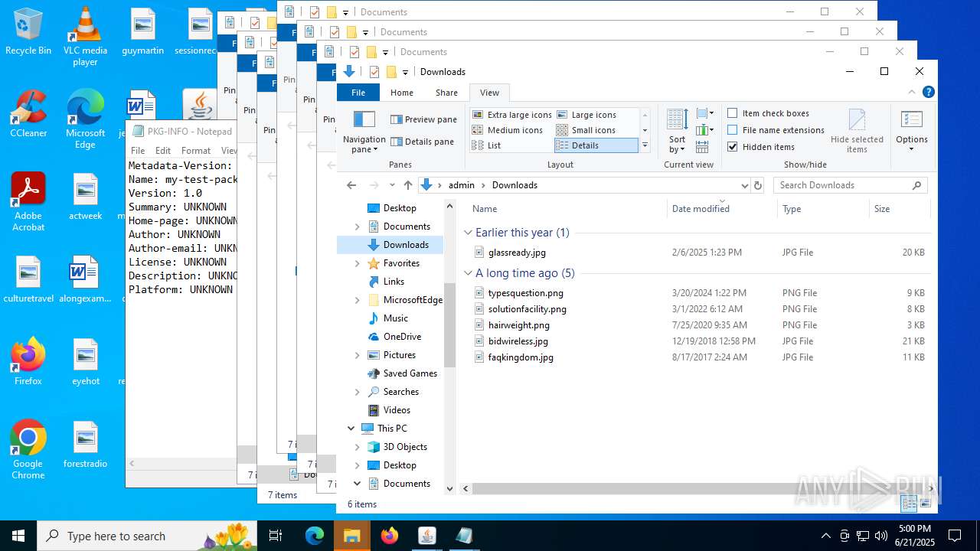Collapse the A long time ago group
This screenshot has width=980, height=551.
pos(469,273)
